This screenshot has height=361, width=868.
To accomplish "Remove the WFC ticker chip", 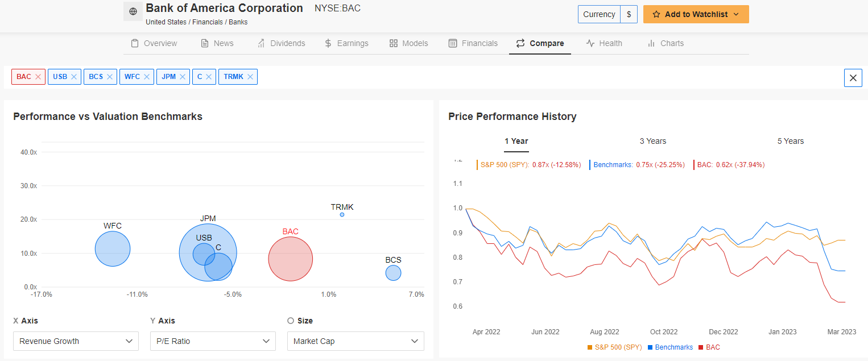I will (x=147, y=77).
